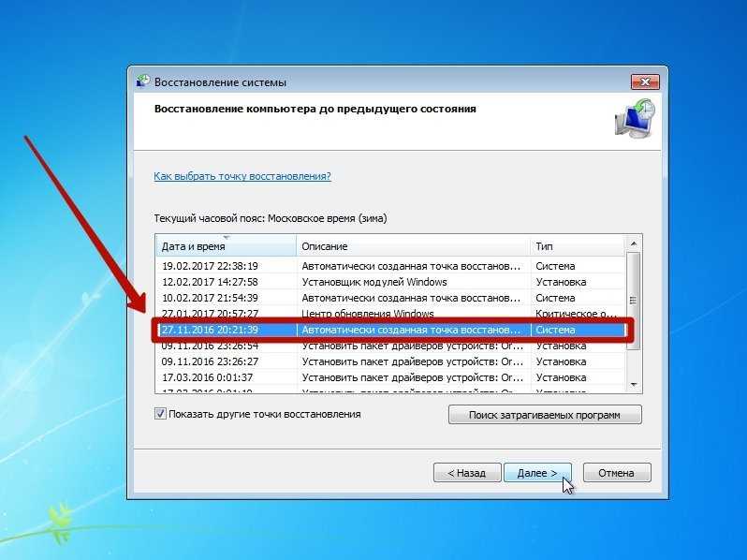This screenshot has height=560, width=747.
Task: Select restore point 17.03.2016 0:01:37
Action: click(x=390, y=377)
